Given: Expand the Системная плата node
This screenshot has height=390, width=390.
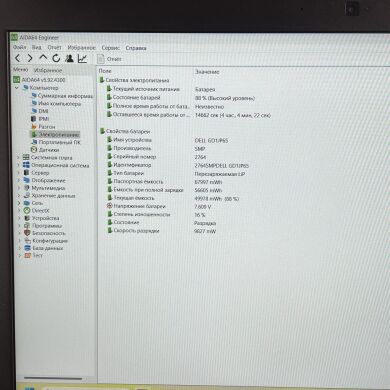Looking at the screenshot, I should tap(18, 157).
